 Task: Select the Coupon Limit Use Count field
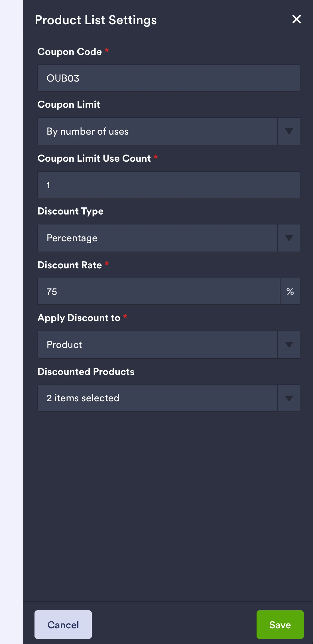169,185
